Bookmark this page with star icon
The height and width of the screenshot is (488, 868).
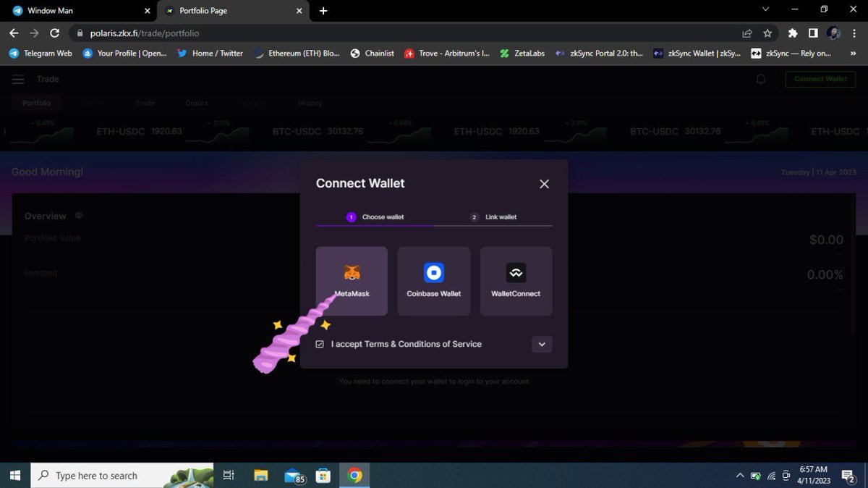[767, 33]
